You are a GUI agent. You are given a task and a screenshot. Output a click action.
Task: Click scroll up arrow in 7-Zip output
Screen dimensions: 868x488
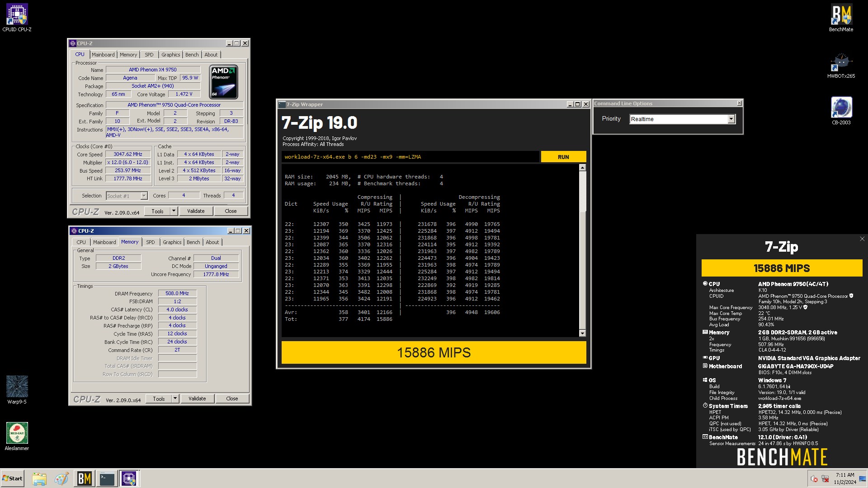[582, 168]
